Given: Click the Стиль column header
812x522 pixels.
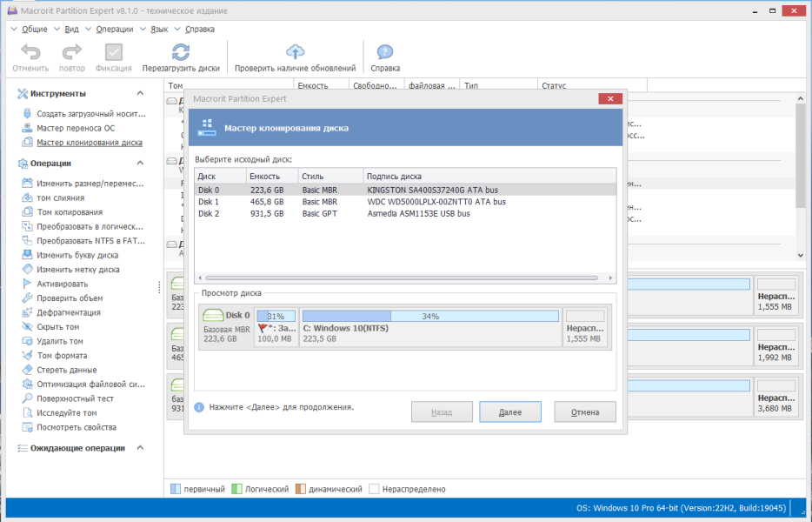Looking at the screenshot, I should 330,177.
